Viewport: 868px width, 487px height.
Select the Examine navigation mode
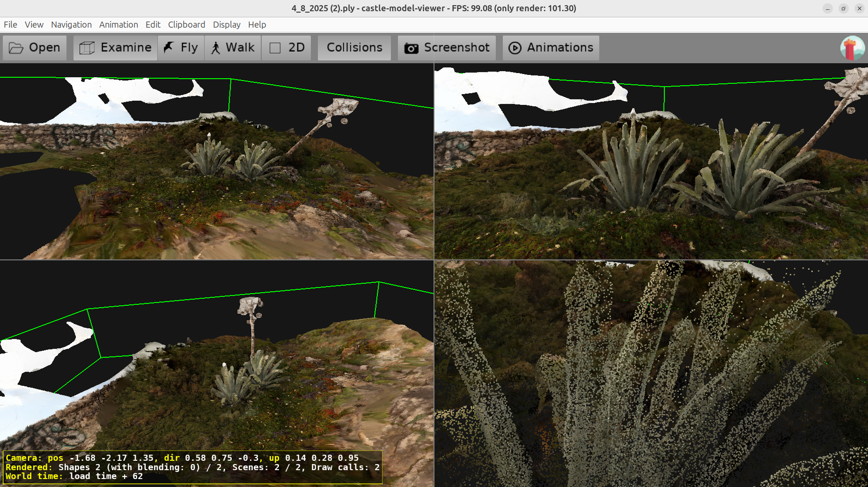pyautogui.click(x=115, y=48)
